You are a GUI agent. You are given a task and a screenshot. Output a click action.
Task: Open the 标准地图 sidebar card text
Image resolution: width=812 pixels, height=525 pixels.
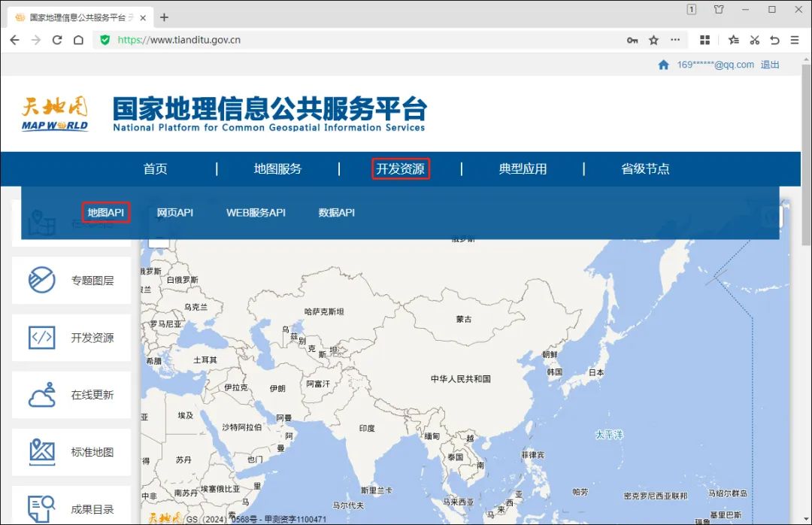pyautogui.click(x=92, y=452)
